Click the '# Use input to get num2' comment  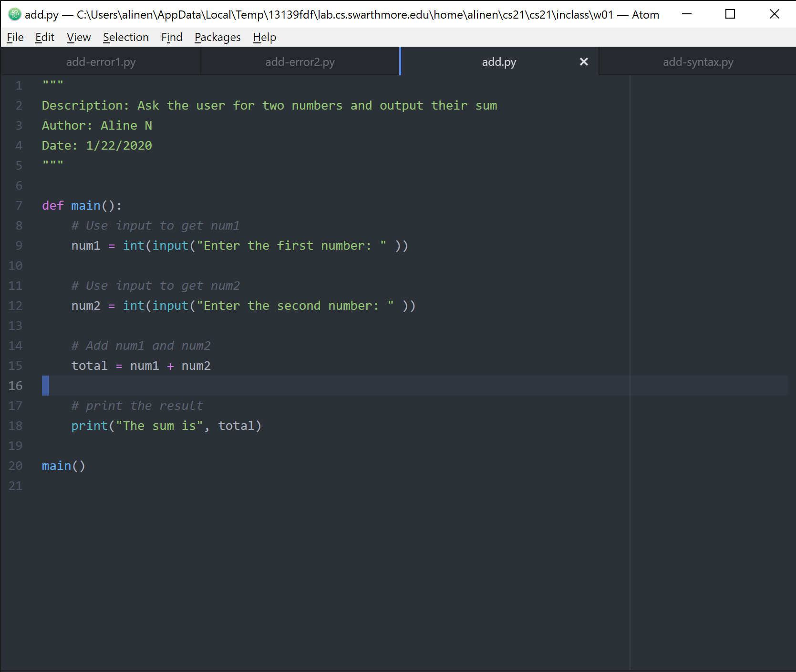pos(155,286)
